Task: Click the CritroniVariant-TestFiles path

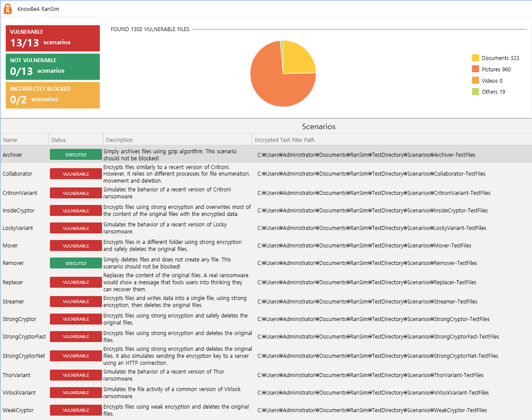Action: tap(374, 193)
